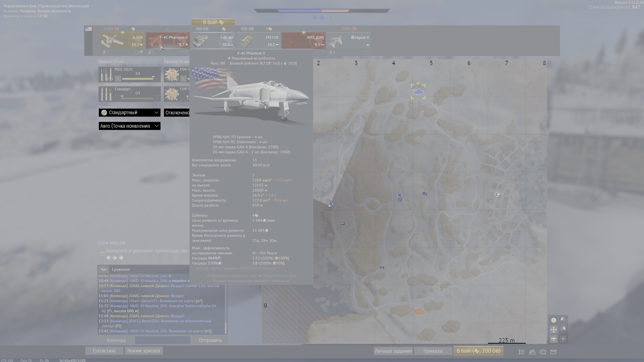Select the Jaguar A aircraft slot
Screen dimensions: 644x362
[x=349, y=40]
